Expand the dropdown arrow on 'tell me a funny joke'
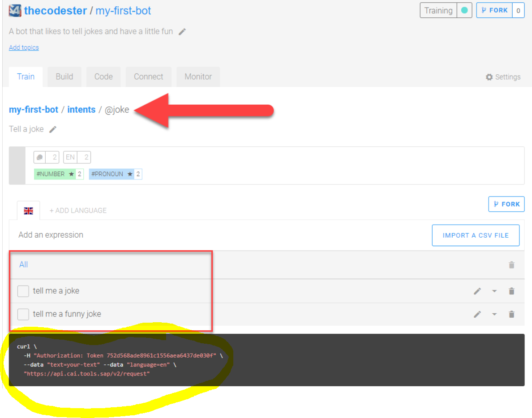Screen dimensions: 532x418 tap(494, 314)
